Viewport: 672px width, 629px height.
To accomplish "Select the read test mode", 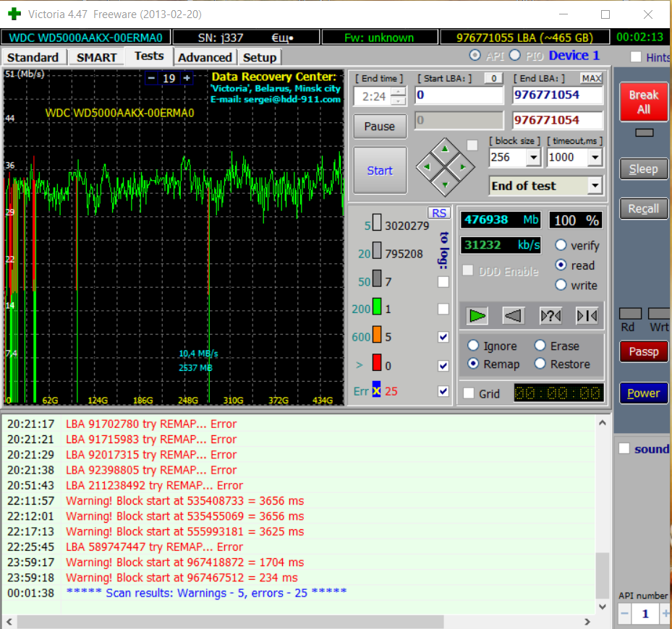I will [x=561, y=265].
